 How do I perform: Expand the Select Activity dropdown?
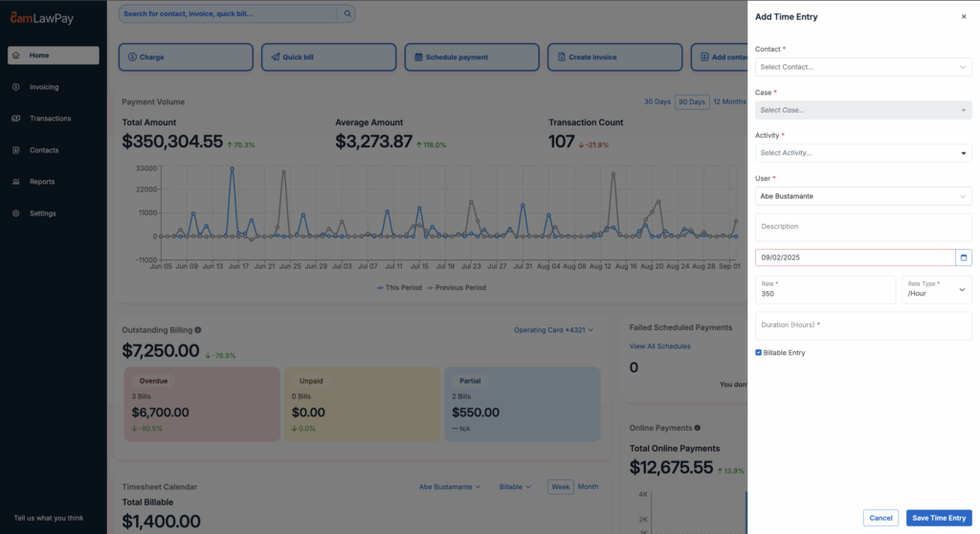click(x=862, y=153)
